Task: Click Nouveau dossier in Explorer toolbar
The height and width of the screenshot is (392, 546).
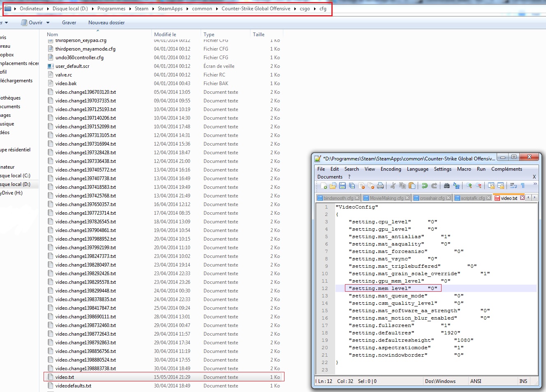Action: (106, 23)
